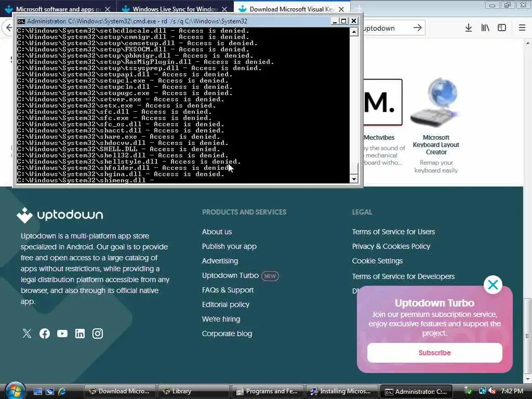The height and width of the screenshot is (399, 532).
Task: Switch to Windows Live Sync for Windows tab
Action: click(x=175, y=9)
